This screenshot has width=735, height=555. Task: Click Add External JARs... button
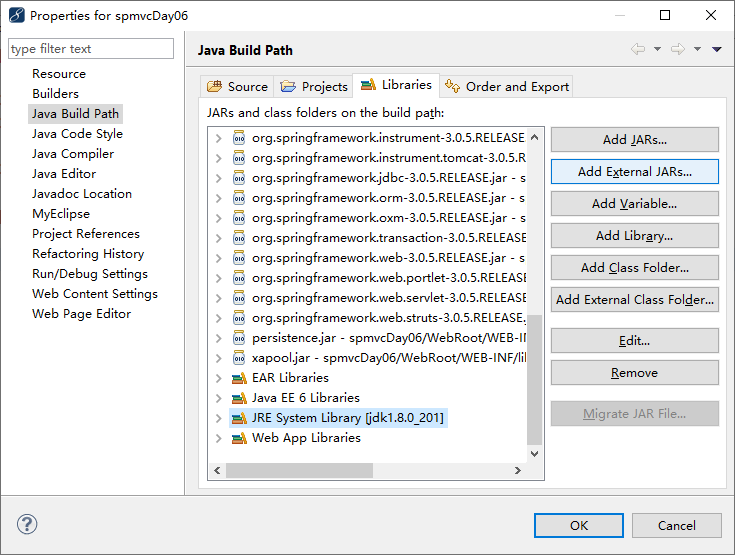tap(635, 172)
